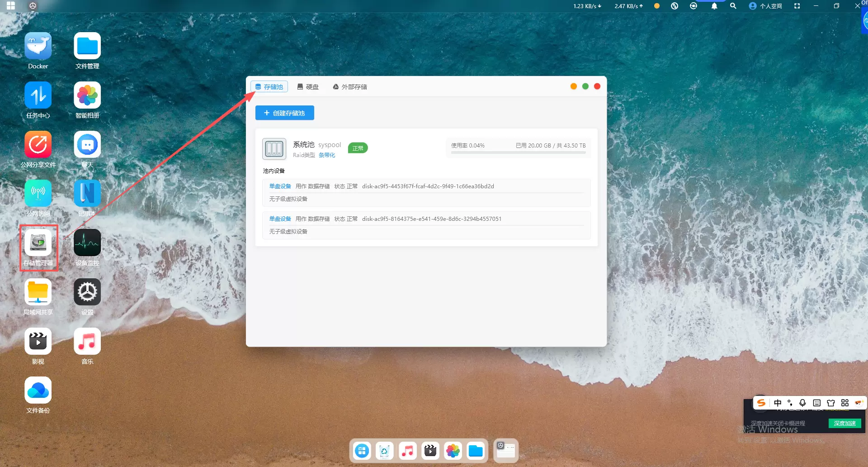Launch 存储管理器 from the desktop
The image size is (868, 467).
38,243
